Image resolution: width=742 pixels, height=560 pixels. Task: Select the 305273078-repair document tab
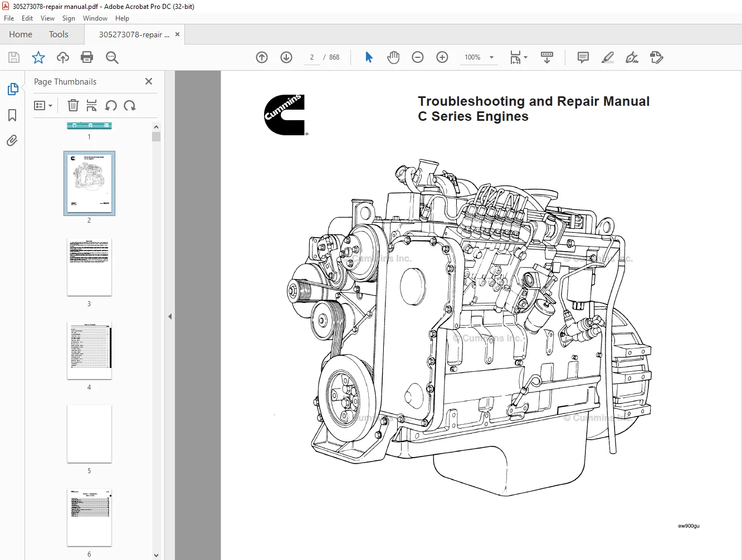134,35
